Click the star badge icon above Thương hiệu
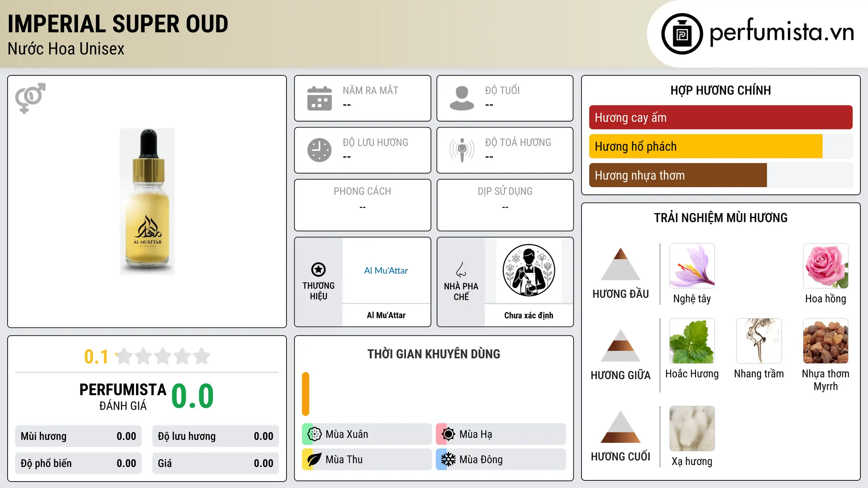Viewport: 868px width, 488px height. [x=318, y=269]
